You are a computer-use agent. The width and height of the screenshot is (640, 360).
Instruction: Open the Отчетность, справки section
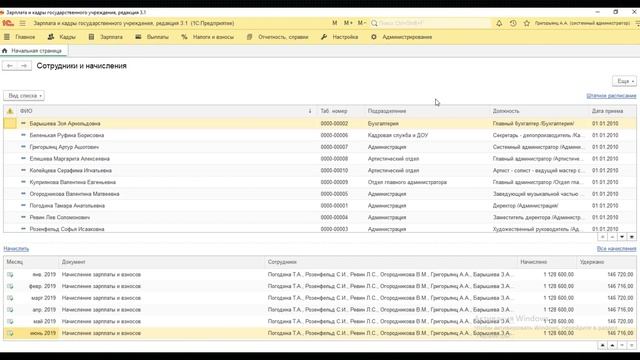point(278,37)
